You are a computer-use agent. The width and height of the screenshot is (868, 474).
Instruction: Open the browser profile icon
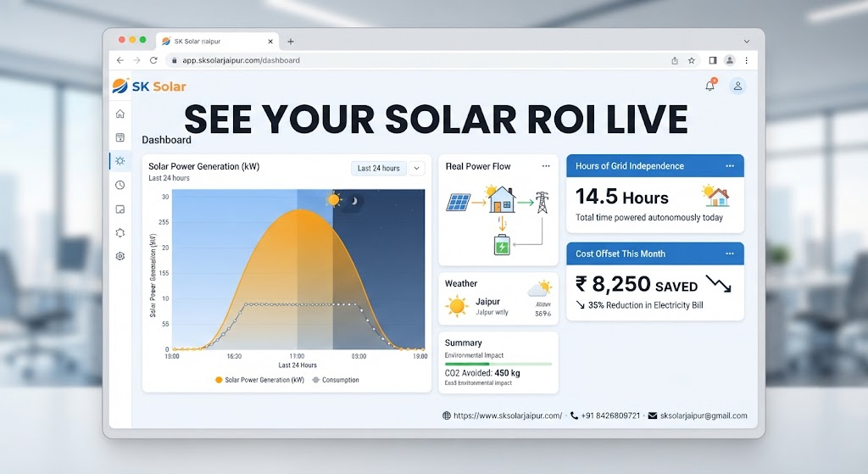(730, 60)
